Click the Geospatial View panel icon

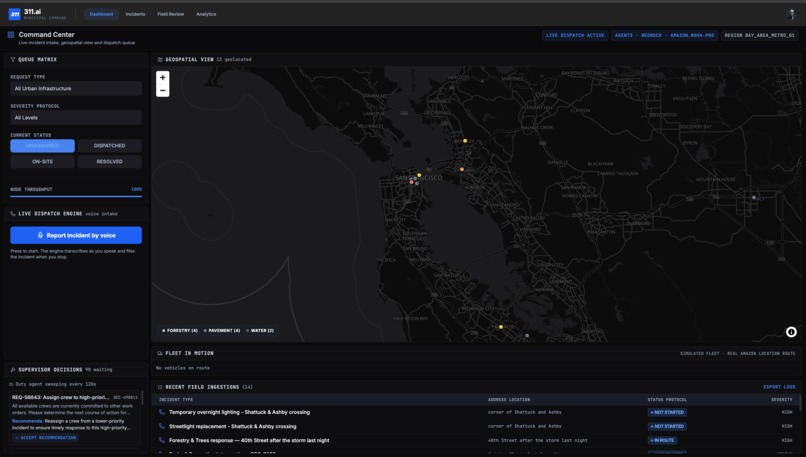(160, 60)
